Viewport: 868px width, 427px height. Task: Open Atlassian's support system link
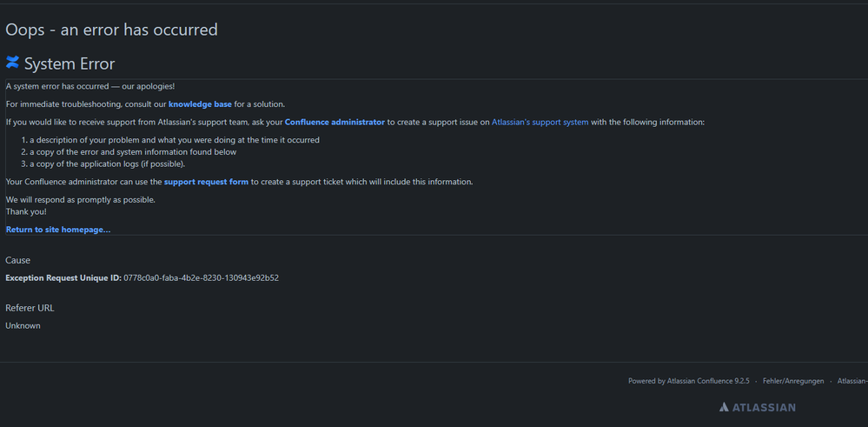pyautogui.click(x=540, y=123)
